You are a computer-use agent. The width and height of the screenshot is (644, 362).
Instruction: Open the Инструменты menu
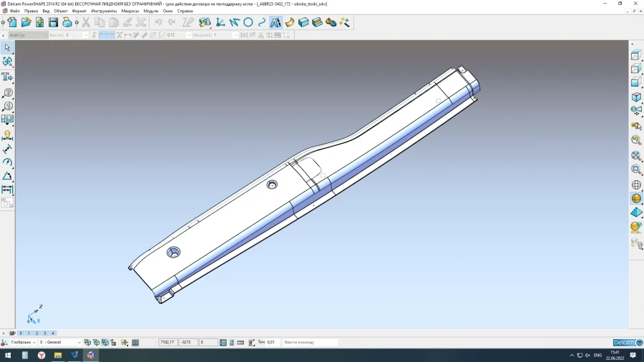(104, 11)
